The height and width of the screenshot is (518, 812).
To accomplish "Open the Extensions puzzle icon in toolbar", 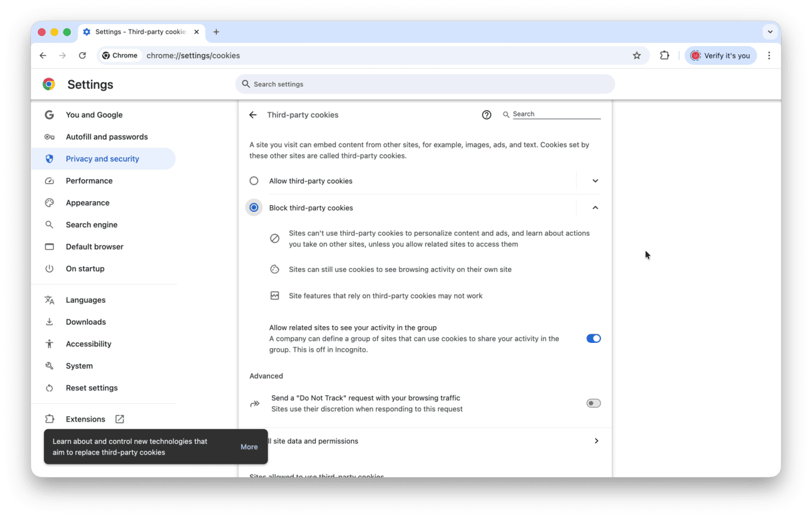I will (664, 55).
